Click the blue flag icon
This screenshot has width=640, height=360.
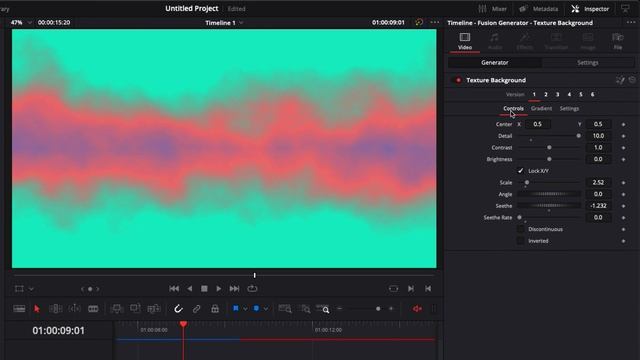tap(236, 309)
